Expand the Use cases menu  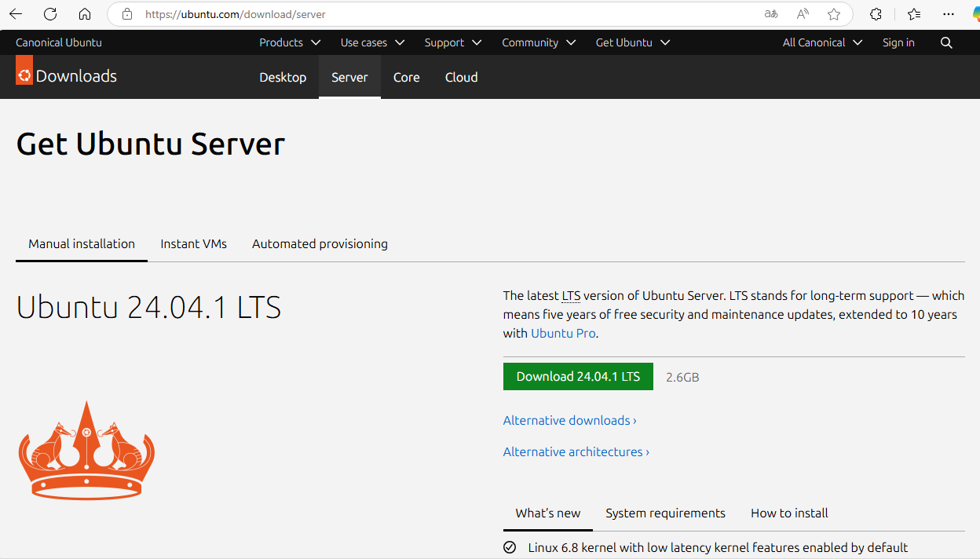(372, 42)
